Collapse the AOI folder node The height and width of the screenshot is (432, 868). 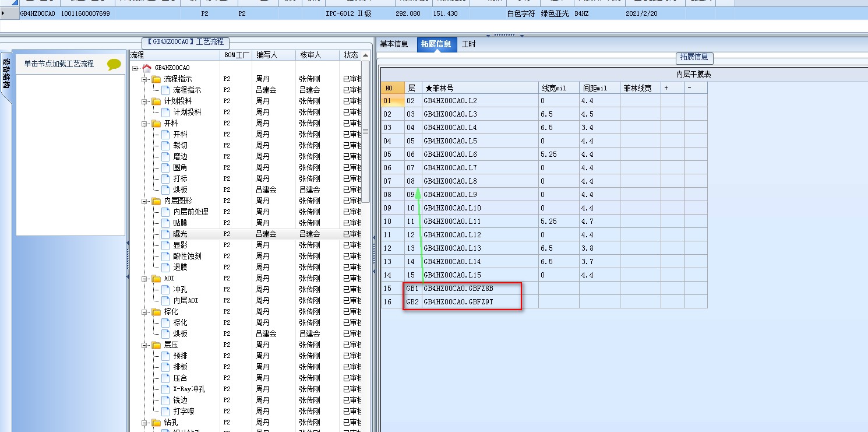click(x=144, y=279)
